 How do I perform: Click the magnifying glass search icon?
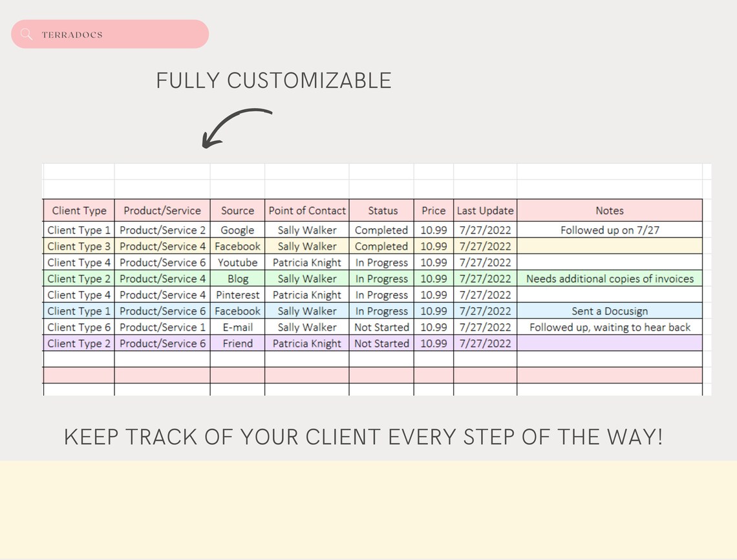pos(27,34)
